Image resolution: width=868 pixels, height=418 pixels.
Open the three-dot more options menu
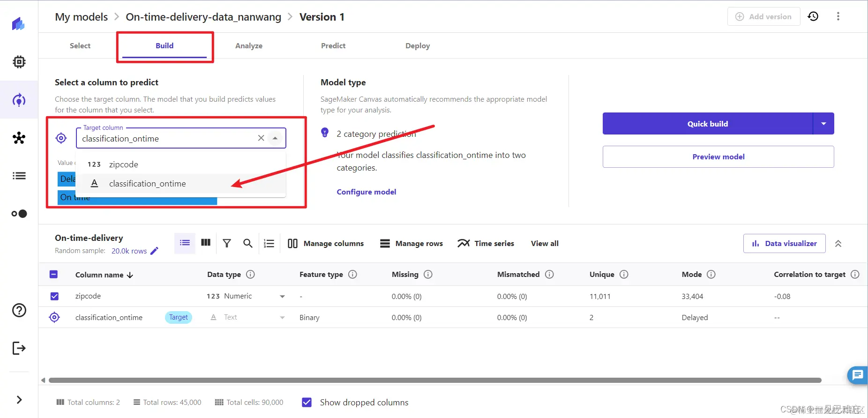point(838,16)
